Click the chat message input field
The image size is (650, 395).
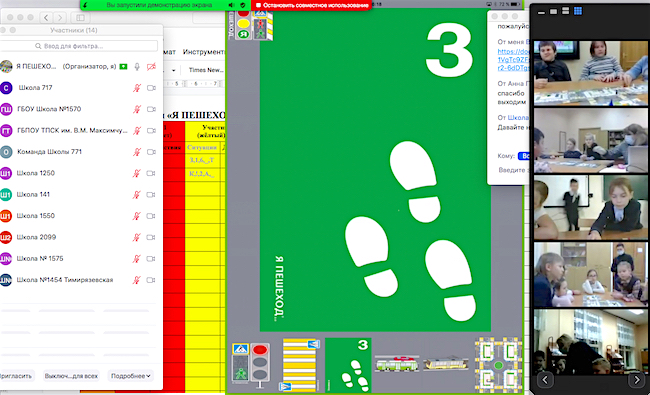pyautogui.click(x=514, y=170)
